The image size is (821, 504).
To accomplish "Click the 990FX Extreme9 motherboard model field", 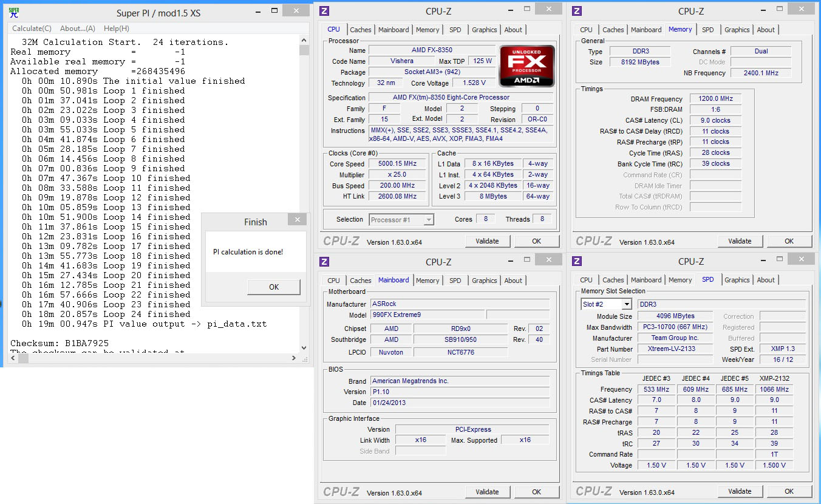I will click(428, 315).
